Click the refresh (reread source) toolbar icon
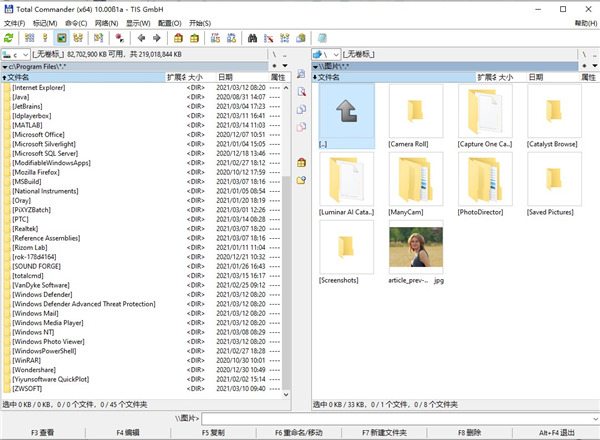 pyautogui.click(x=9, y=38)
